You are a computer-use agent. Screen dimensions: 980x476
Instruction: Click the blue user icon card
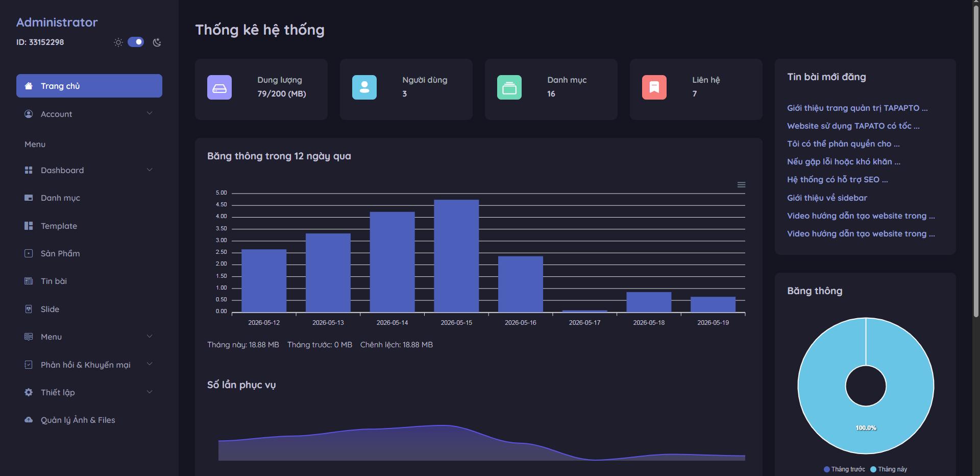(x=364, y=87)
